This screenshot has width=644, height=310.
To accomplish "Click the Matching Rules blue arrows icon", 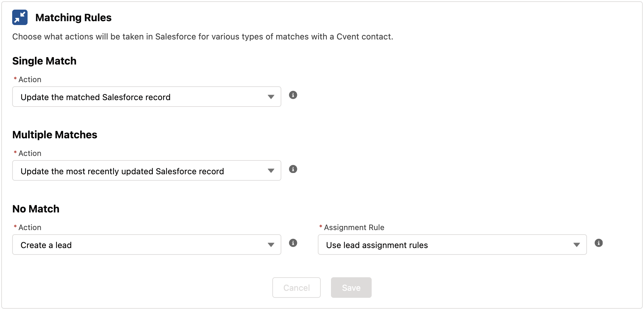I will pos(20,17).
